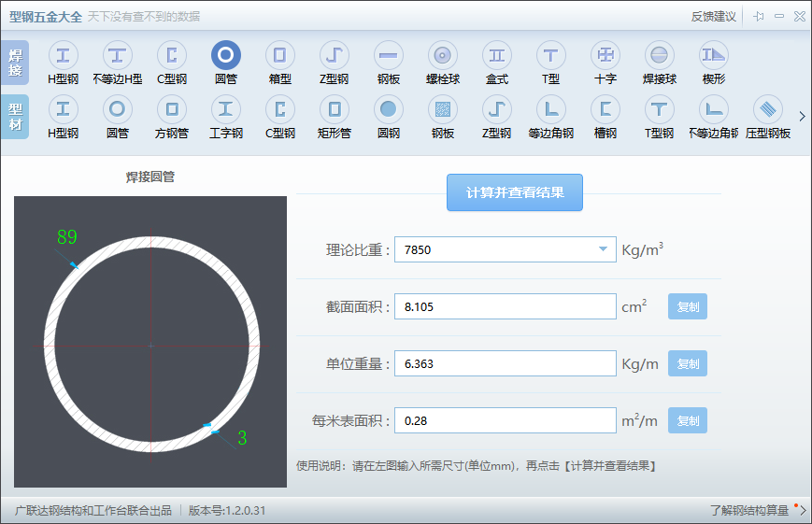Select the 楔形 wedge shape icon

pos(714,55)
